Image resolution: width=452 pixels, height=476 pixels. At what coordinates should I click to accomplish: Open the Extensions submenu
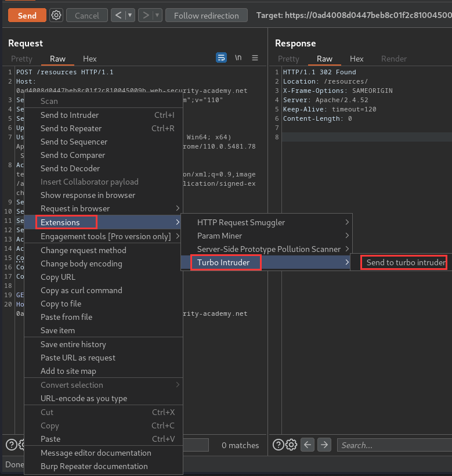coord(103,222)
